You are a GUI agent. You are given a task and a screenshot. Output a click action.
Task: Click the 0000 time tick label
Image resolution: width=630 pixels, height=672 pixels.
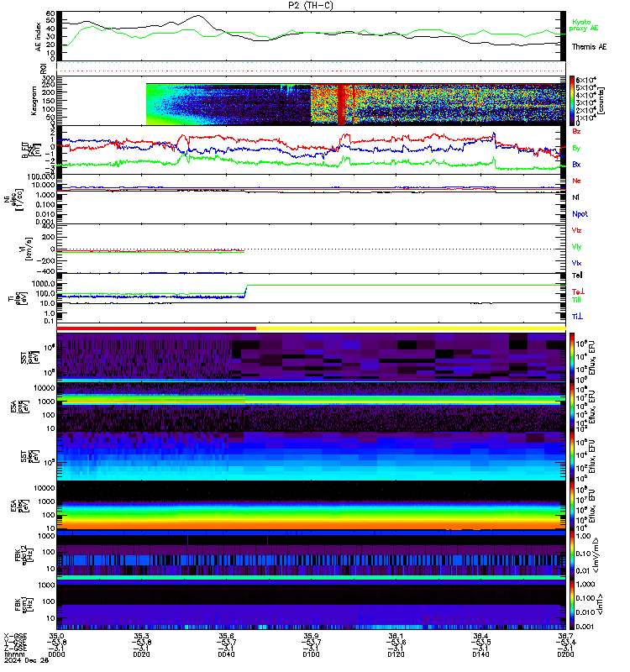[x=56, y=654]
